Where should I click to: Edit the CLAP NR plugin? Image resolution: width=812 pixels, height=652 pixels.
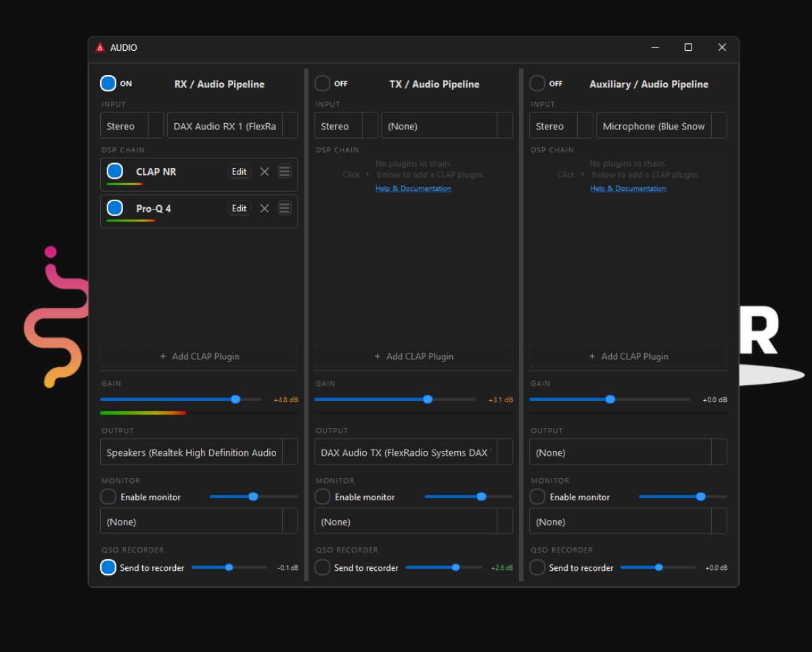pyautogui.click(x=239, y=171)
